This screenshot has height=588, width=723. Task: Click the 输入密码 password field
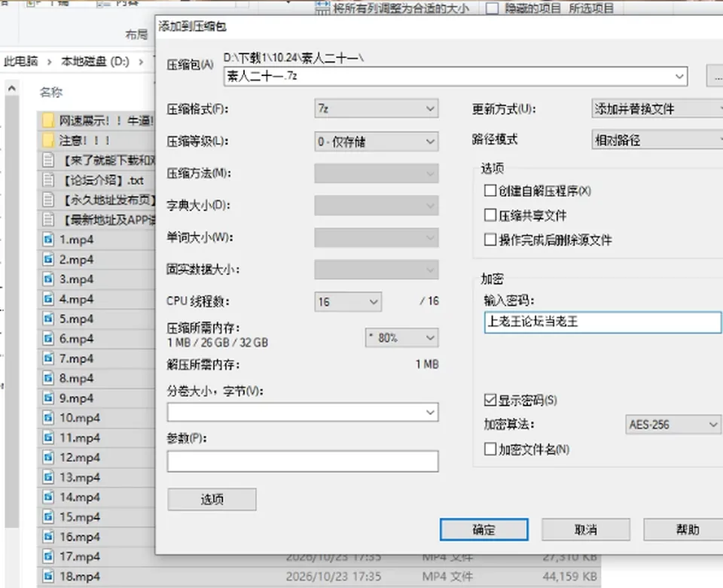[602, 322]
